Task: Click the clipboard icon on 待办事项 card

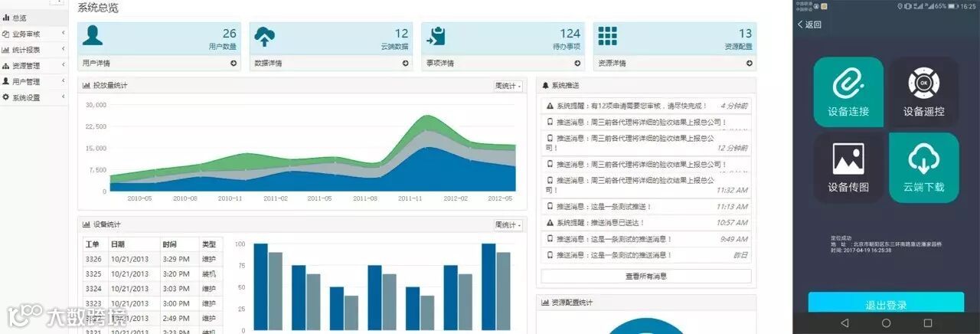Action: tap(436, 36)
